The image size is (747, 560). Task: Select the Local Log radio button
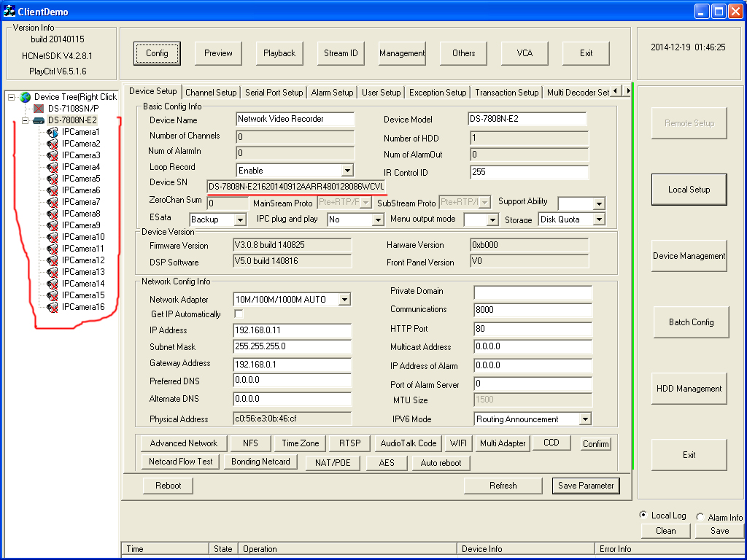tap(643, 515)
